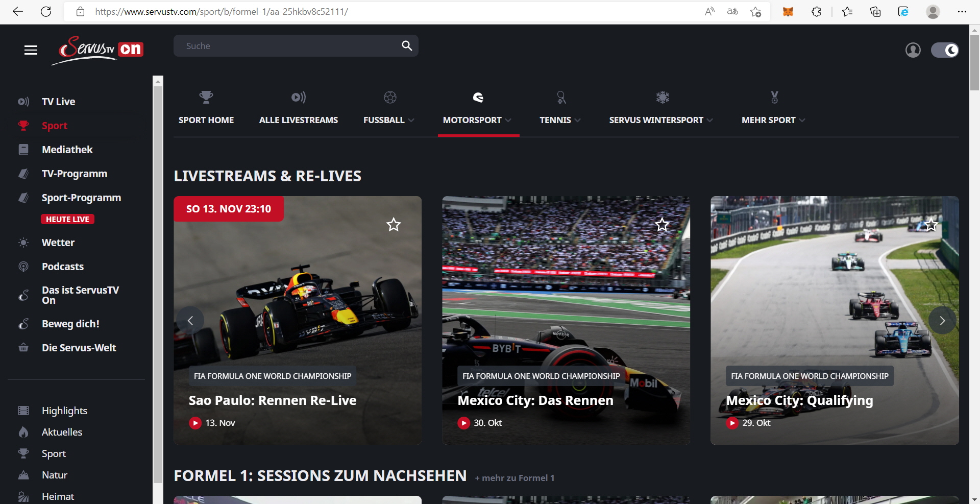This screenshot has width=980, height=504.
Task: Open Mexico City: Das Rennen title
Action: pos(535,400)
